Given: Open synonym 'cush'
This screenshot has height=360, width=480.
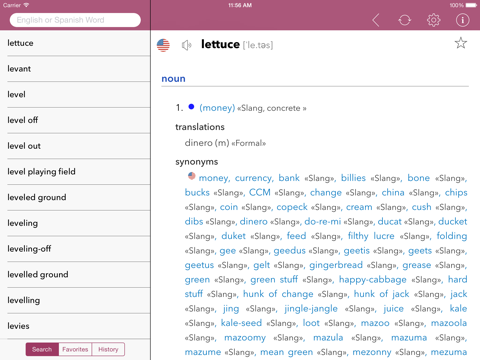Looking at the screenshot, I should coord(421,207).
